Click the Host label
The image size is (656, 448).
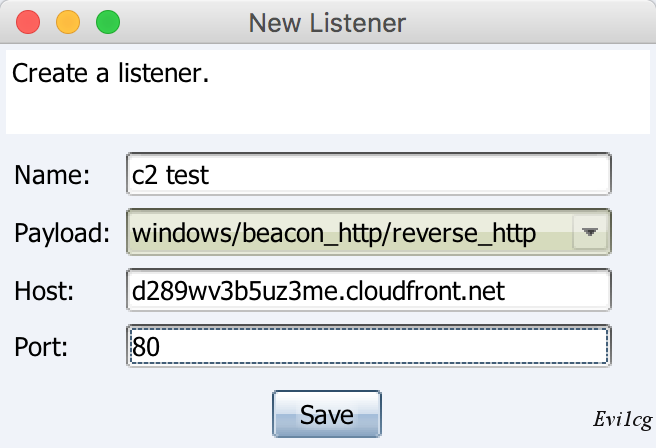pos(46,291)
